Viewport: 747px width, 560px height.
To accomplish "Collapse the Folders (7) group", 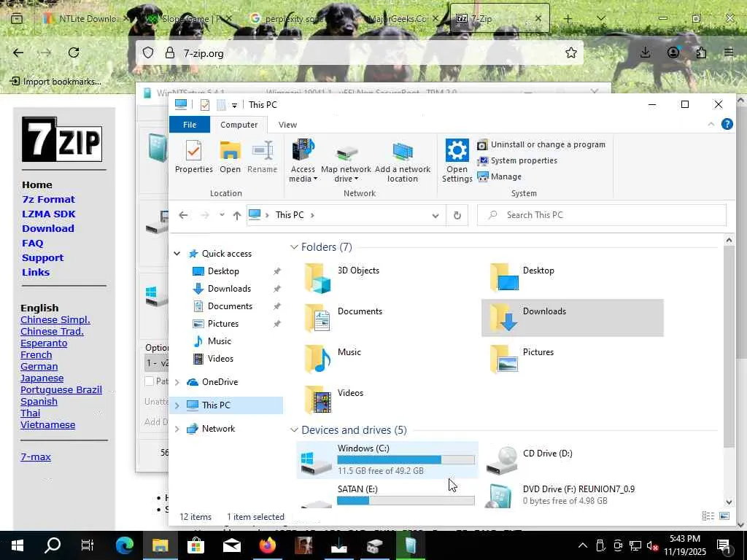I will point(294,247).
